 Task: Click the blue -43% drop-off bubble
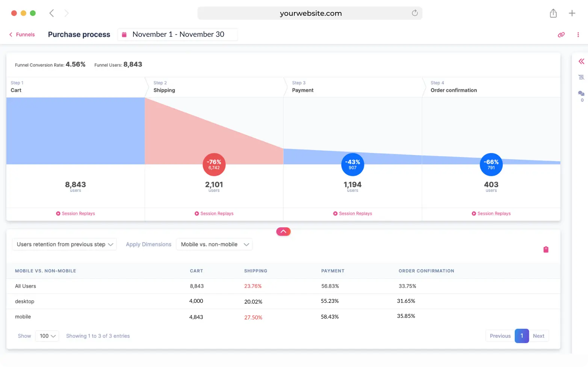[x=353, y=164]
